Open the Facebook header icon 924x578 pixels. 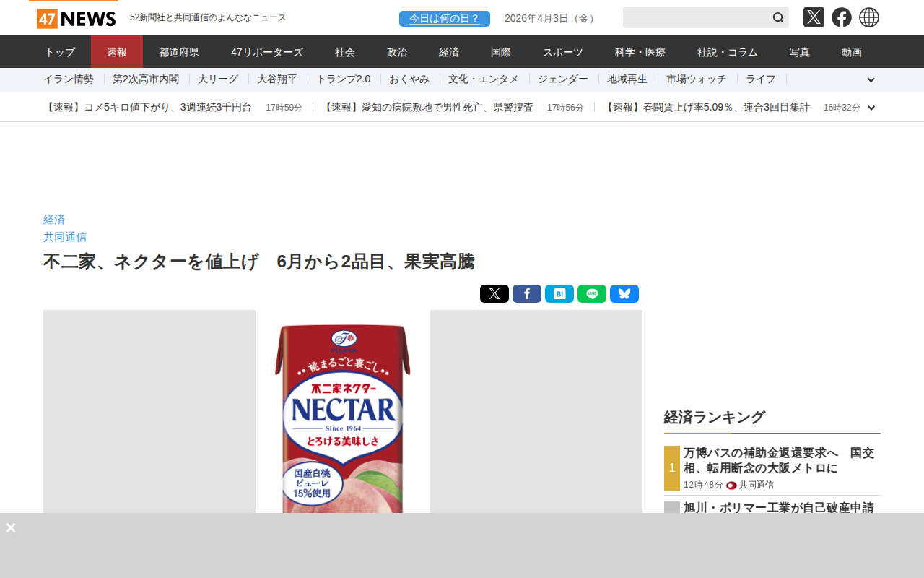pyautogui.click(x=842, y=17)
